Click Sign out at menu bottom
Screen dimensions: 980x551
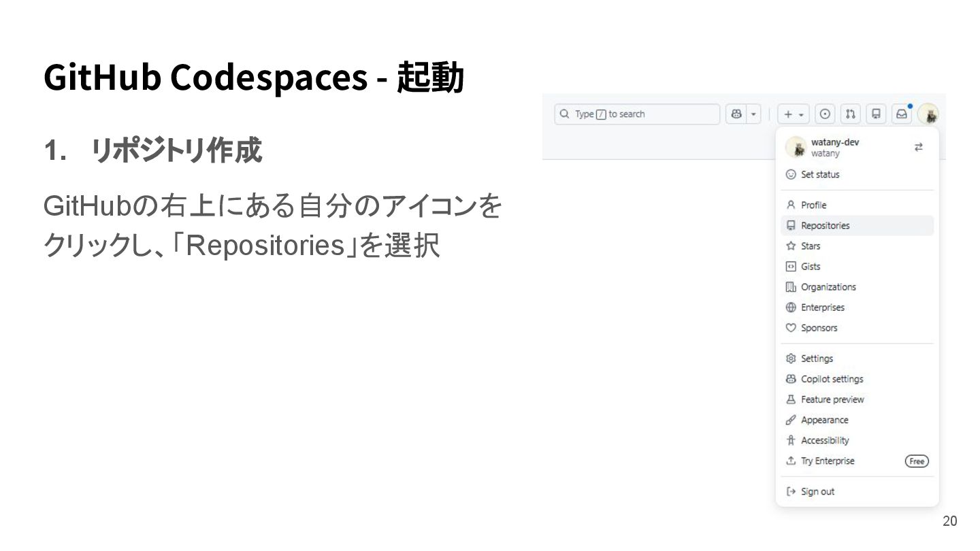coord(817,492)
